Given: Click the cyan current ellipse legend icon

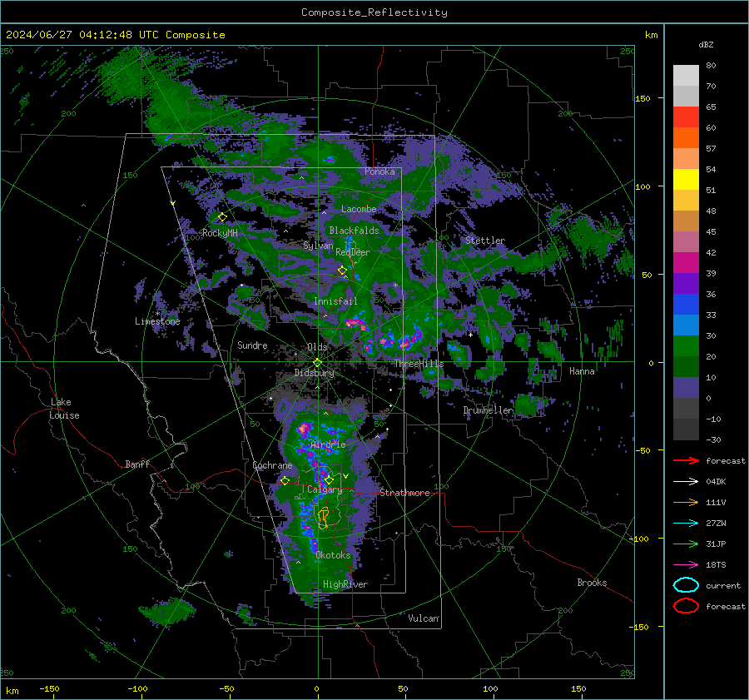Looking at the screenshot, I should (x=686, y=585).
